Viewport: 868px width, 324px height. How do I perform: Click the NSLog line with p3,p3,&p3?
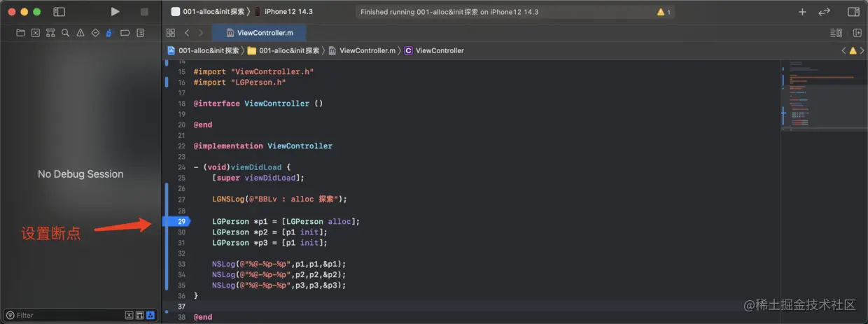pos(279,286)
